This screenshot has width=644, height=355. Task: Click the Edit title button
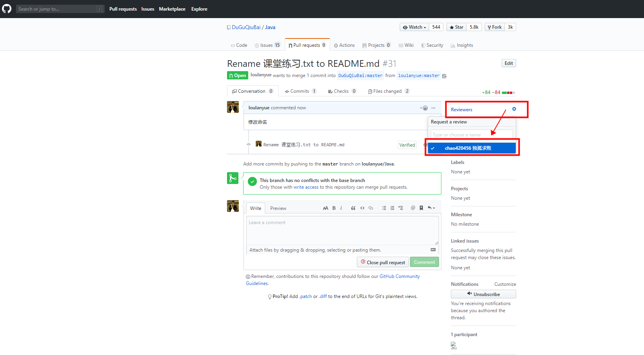tap(509, 63)
